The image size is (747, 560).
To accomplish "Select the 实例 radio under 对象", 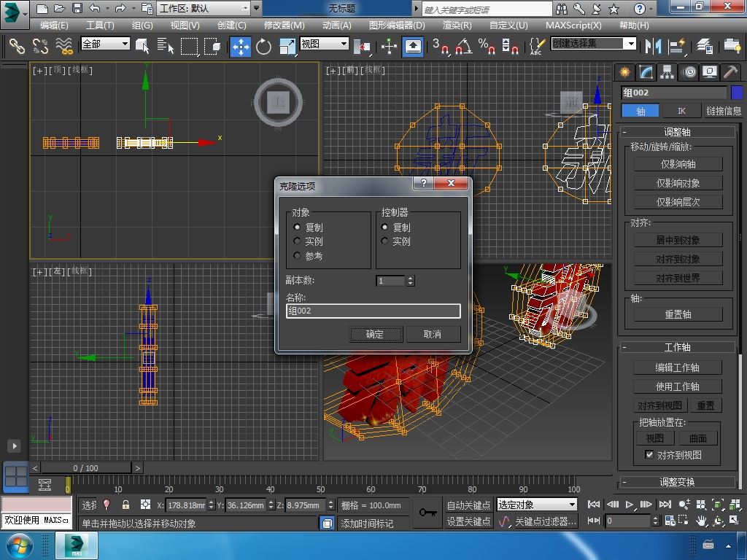I will [298, 241].
